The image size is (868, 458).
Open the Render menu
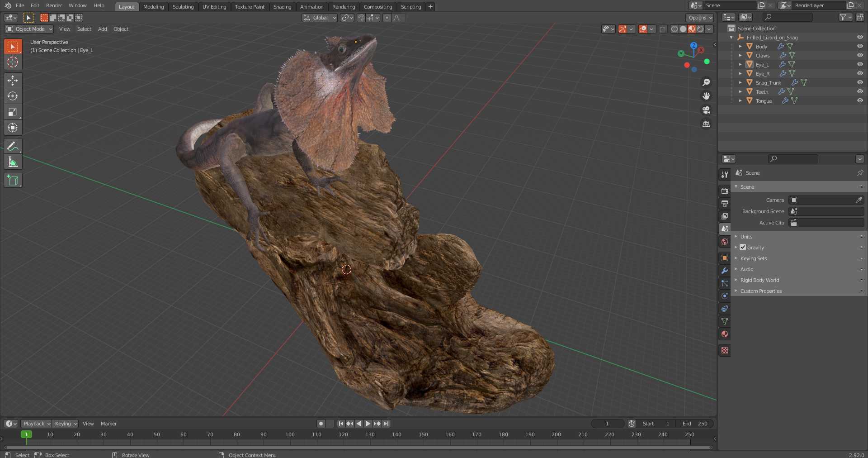point(54,5)
